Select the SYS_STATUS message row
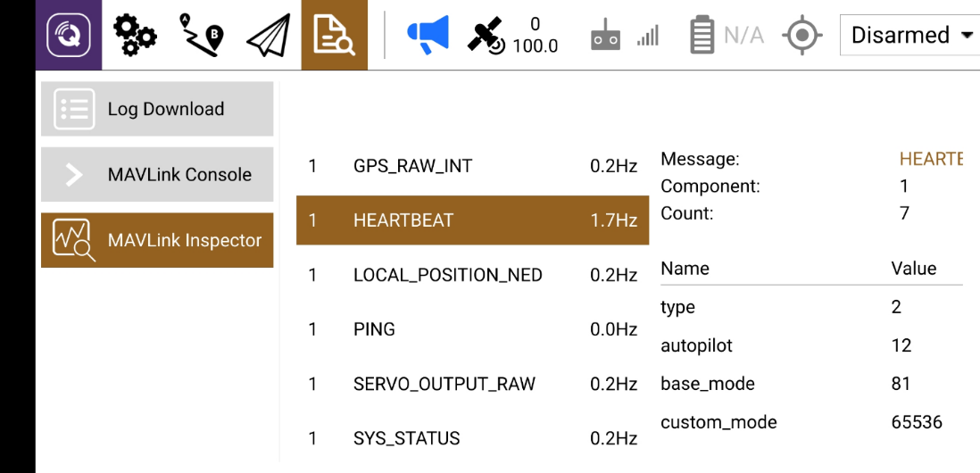Screen dimensions: 980x473 point(472,438)
